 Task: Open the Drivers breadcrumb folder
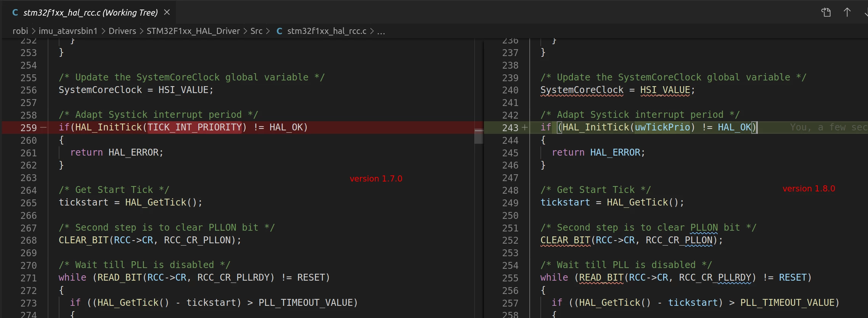coord(122,31)
